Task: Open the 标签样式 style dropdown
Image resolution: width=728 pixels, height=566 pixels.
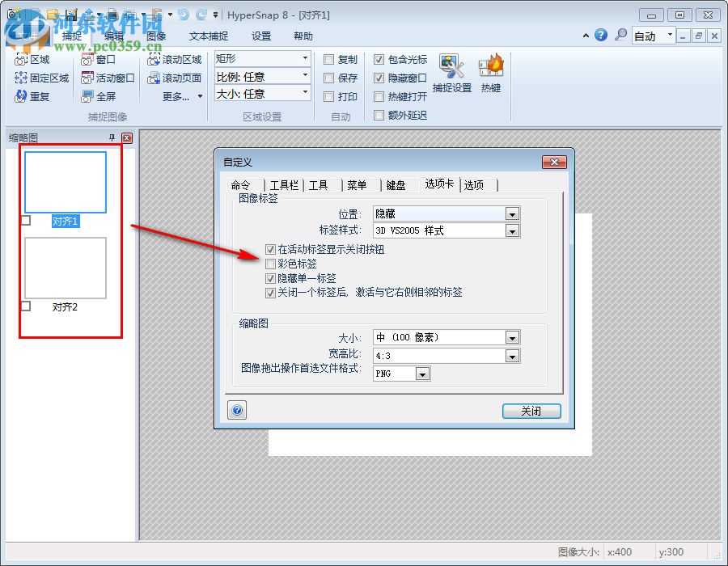Action: click(512, 230)
